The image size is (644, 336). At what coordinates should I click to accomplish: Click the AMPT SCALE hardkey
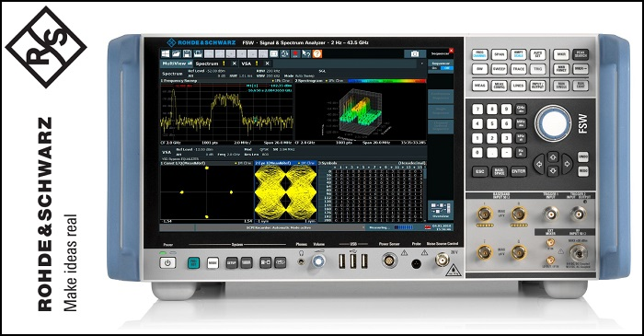pos(518,54)
